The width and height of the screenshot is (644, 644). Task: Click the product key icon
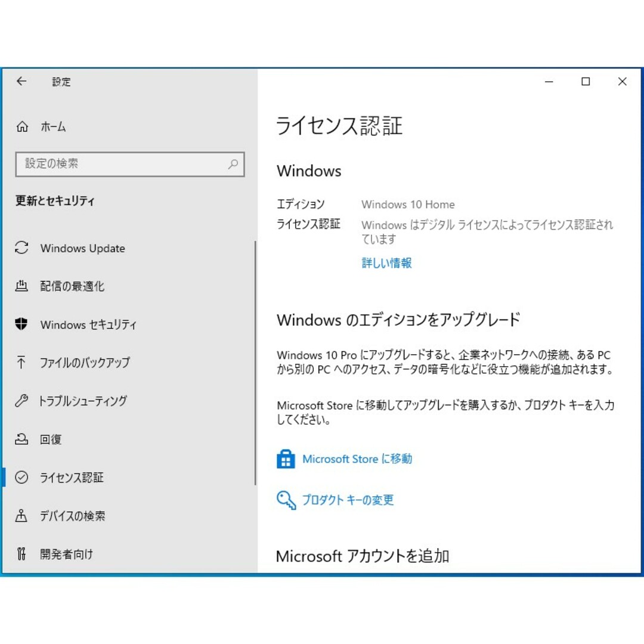(x=286, y=500)
